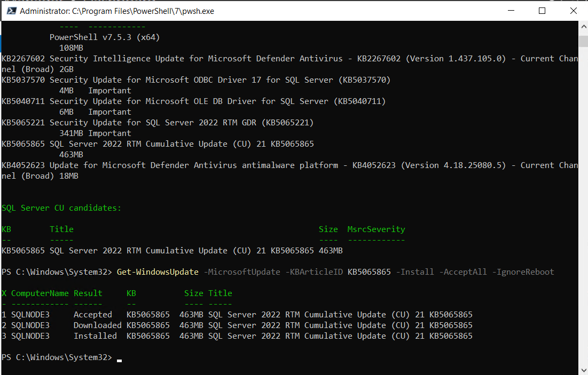Viewport: 588px width, 375px height.
Task: Maximize the PowerShell window
Action: 542,11
